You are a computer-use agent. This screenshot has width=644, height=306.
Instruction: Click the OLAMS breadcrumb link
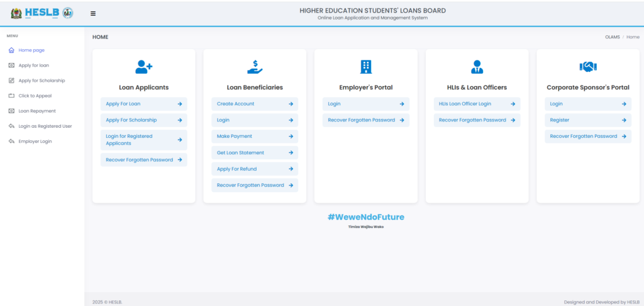[x=613, y=37]
